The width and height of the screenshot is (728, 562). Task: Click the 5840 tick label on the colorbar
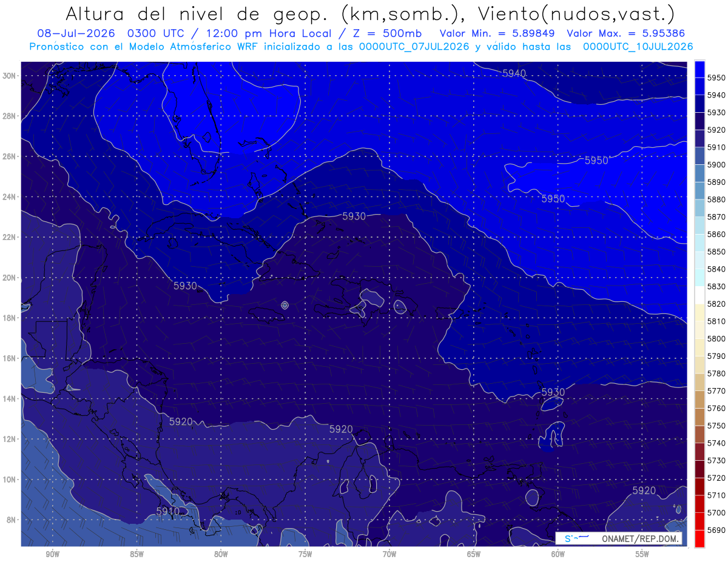click(x=716, y=269)
